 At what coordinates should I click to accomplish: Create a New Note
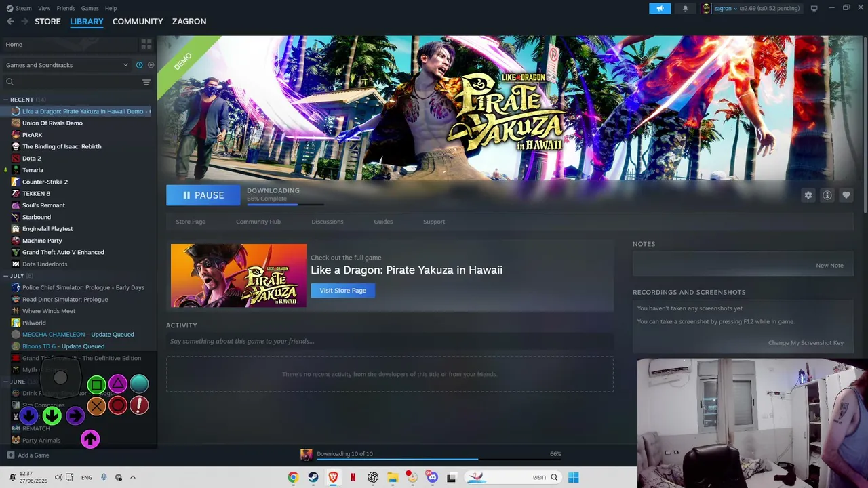pos(829,266)
